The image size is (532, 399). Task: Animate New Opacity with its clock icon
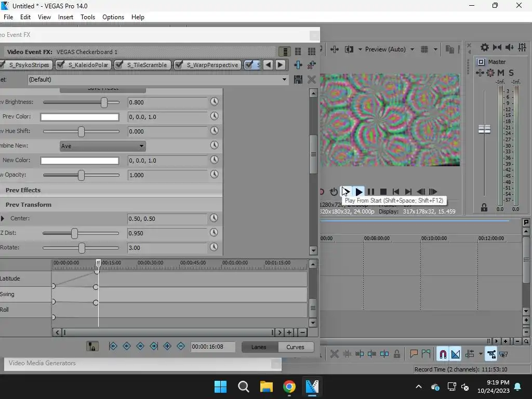pos(214,175)
